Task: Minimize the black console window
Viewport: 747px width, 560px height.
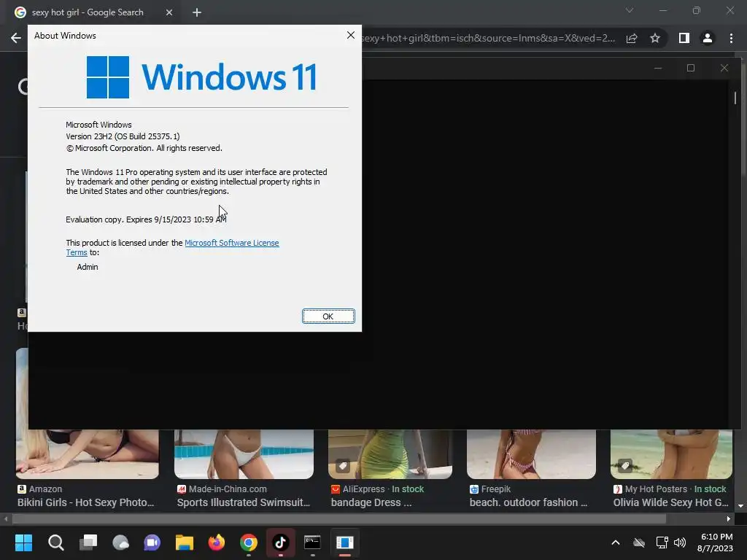Action: pos(658,68)
